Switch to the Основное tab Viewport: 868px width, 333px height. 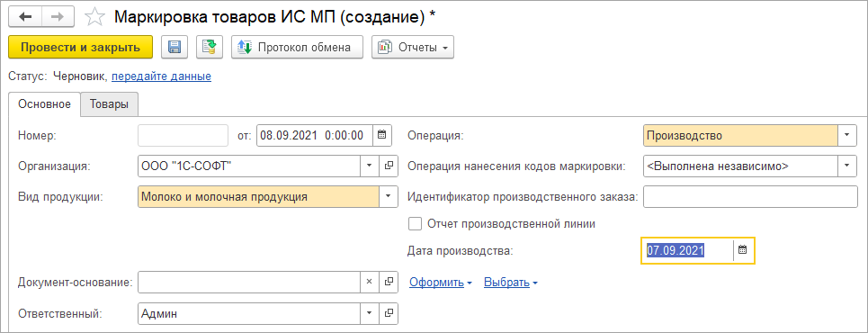(44, 103)
